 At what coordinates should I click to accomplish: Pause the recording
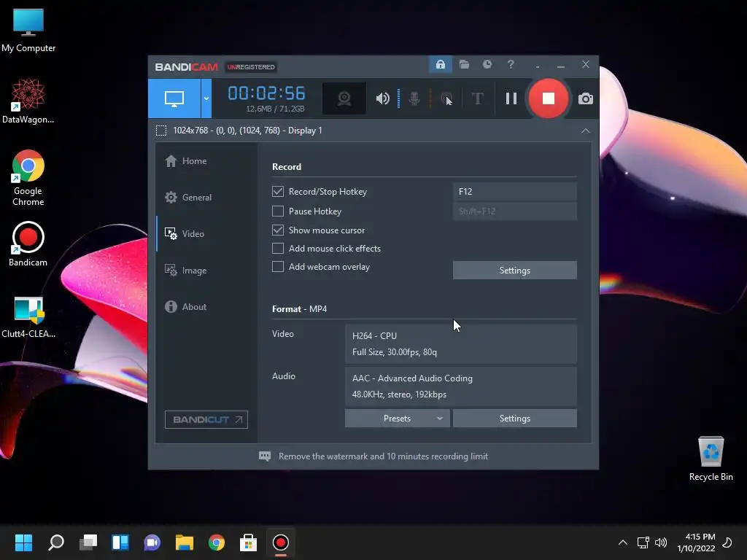pyautogui.click(x=511, y=98)
